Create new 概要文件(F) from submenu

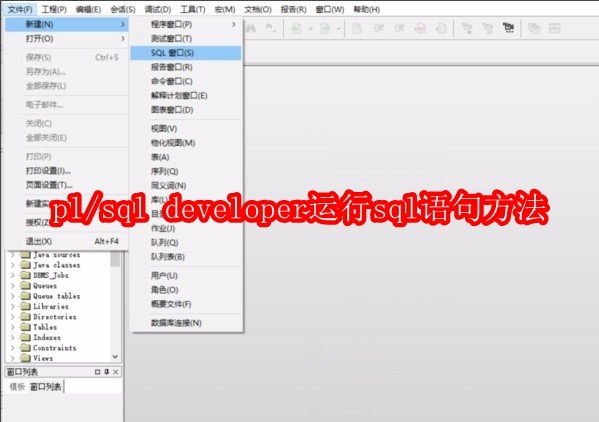(x=186, y=304)
